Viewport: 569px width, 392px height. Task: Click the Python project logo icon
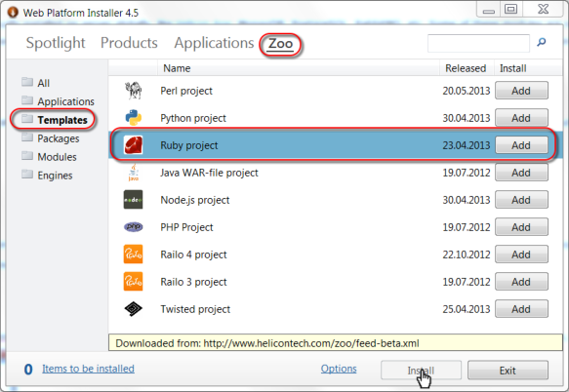(133, 117)
